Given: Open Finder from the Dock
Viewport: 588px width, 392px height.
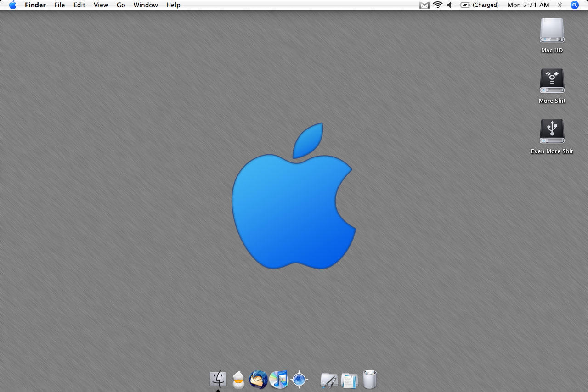Looking at the screenshot, I should point(218,380).
